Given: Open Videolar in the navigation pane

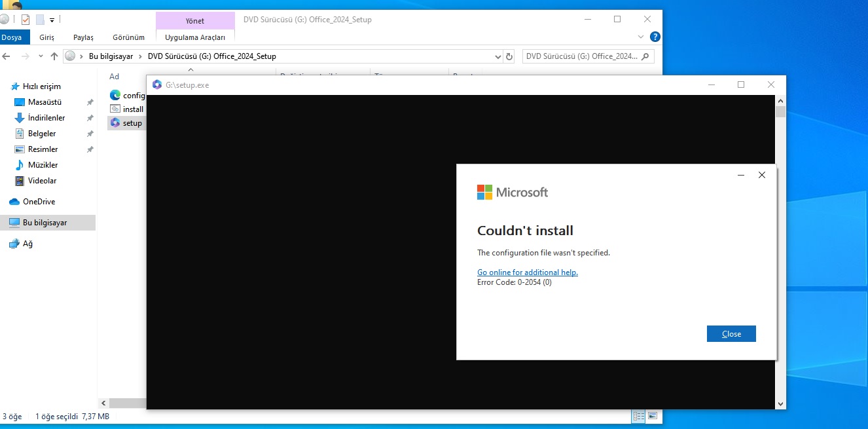Looking at the screenshot, I should point(42,181).
